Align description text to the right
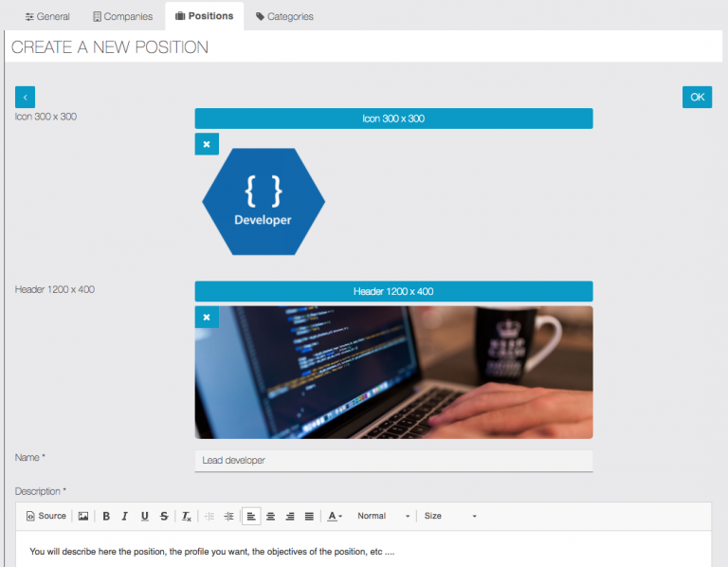Image resolution: width=728 pixels, height=567 pixels. pos(289,516)
